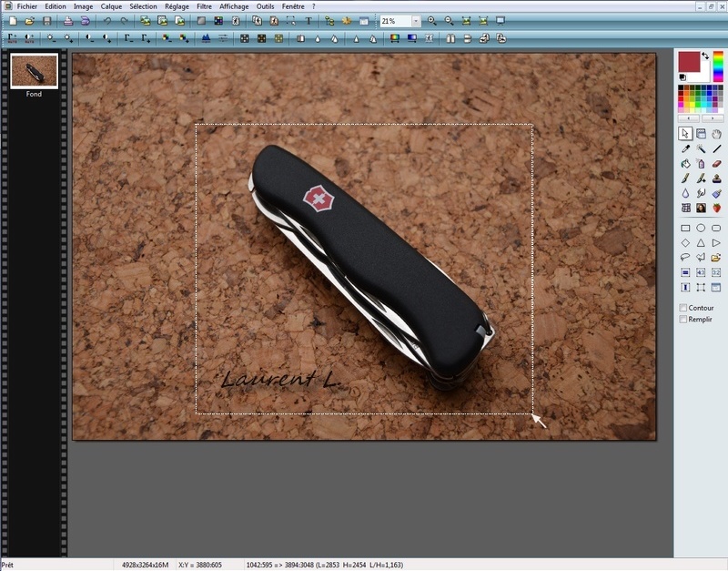Click the X:Y = 3880:605 status text
This screenshot has width=728, height=571.
200,565
